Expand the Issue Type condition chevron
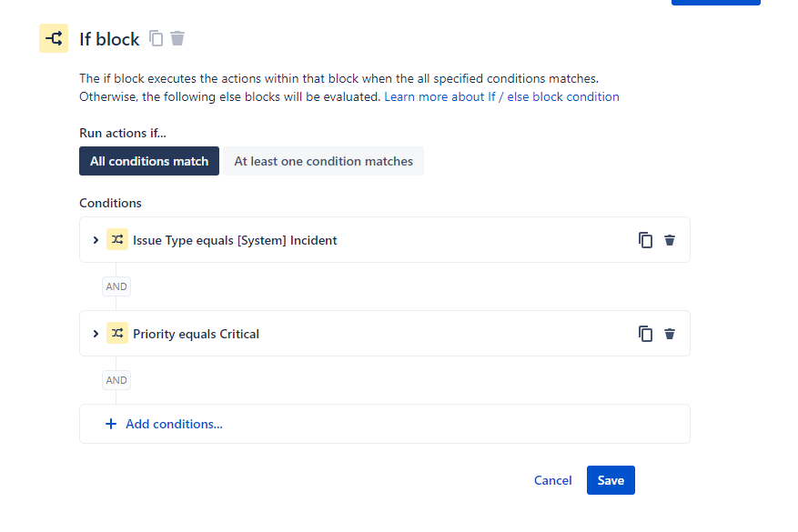Screen dimensions: 798x532 tap(96, 240)
